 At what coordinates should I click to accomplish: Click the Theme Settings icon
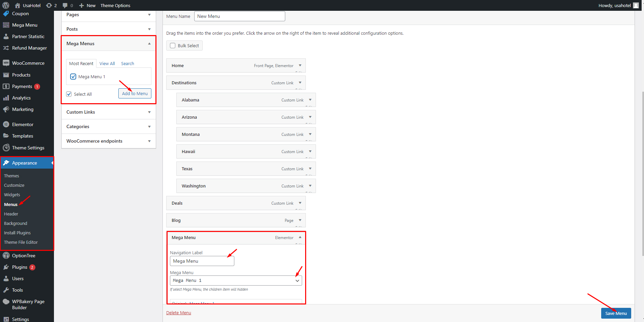tap(6, 148)
